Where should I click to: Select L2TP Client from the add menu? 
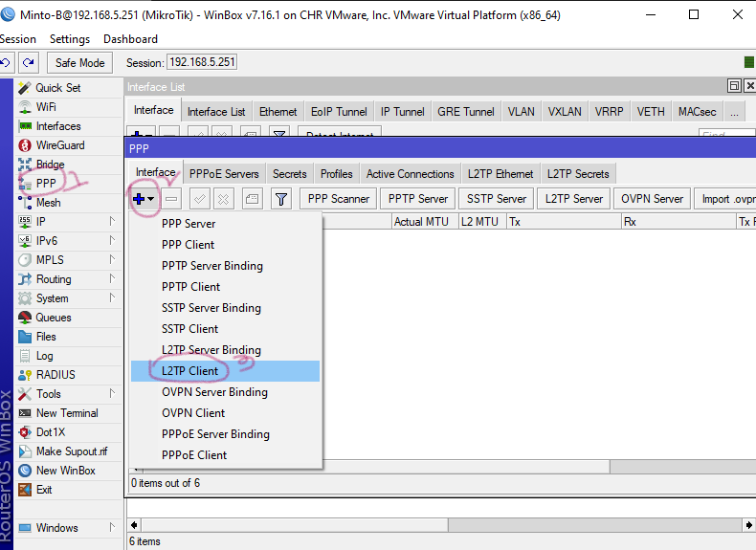225,371
